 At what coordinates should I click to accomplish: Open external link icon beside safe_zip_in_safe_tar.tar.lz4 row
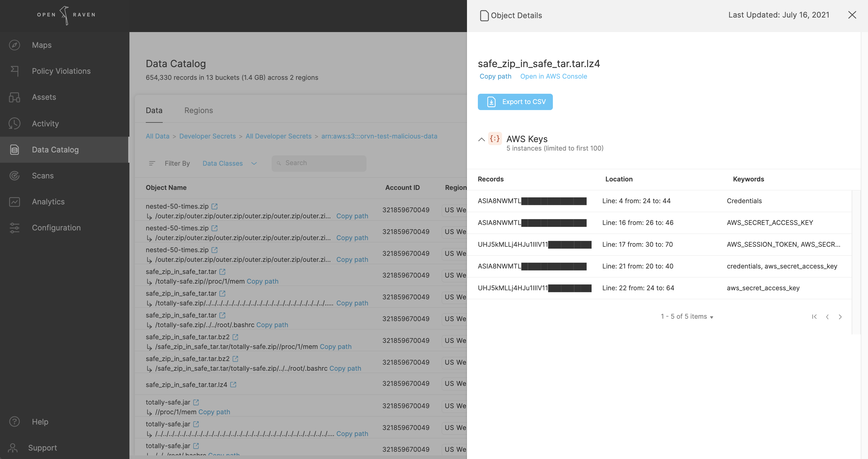click(x=233, y=385)
